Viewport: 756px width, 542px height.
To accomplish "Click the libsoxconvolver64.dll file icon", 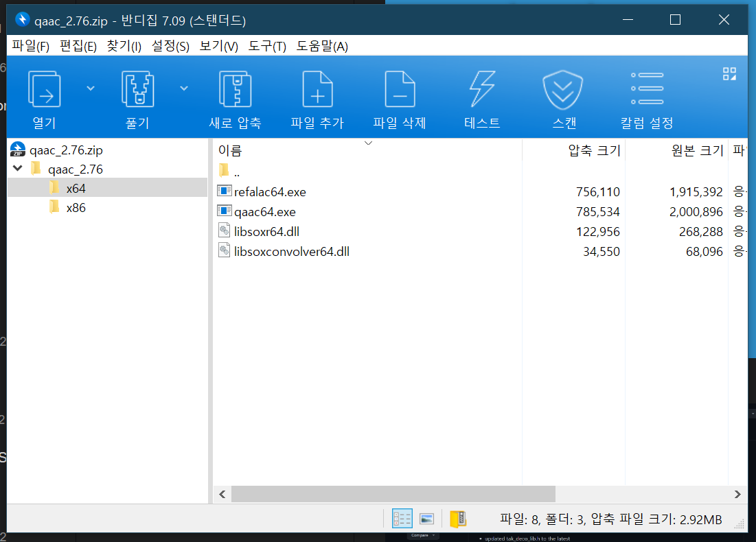I will click(225, 250).
